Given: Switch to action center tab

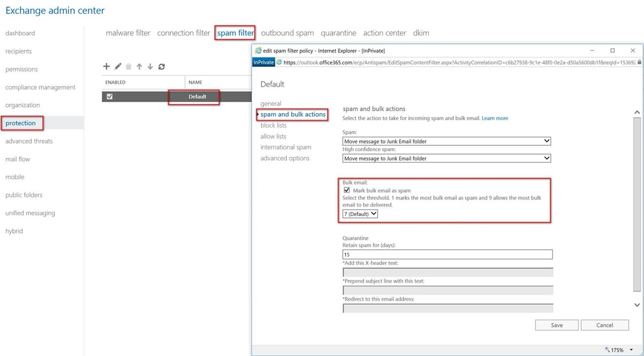Looking at the screenshot, I should point(385,33).
